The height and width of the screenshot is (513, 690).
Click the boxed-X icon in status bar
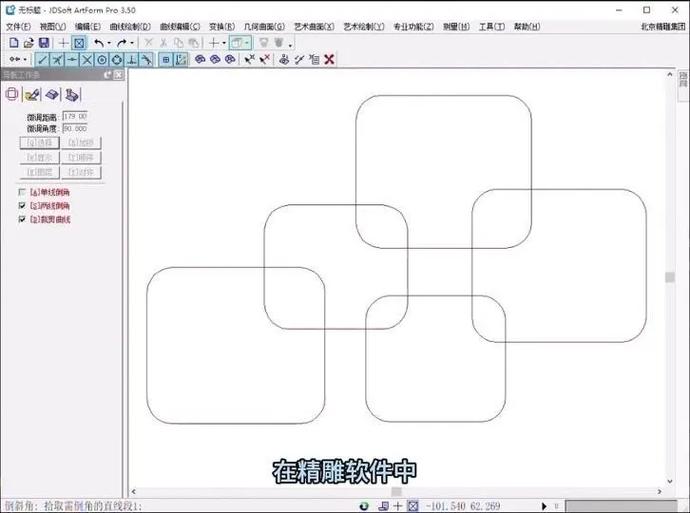(413, 506)
